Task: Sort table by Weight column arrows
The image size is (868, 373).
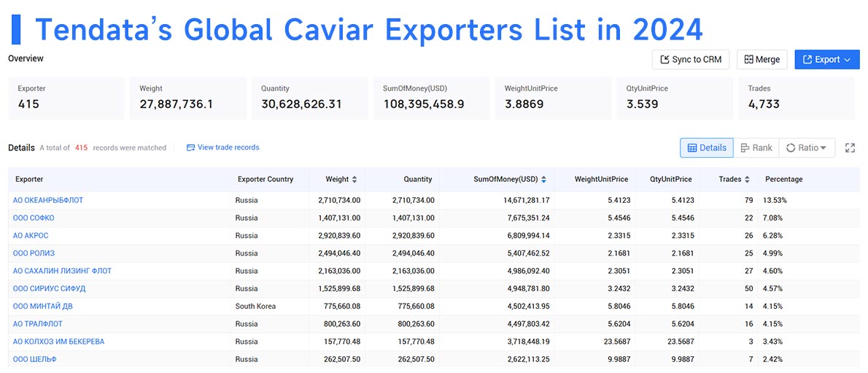Action: pos(354,180)
